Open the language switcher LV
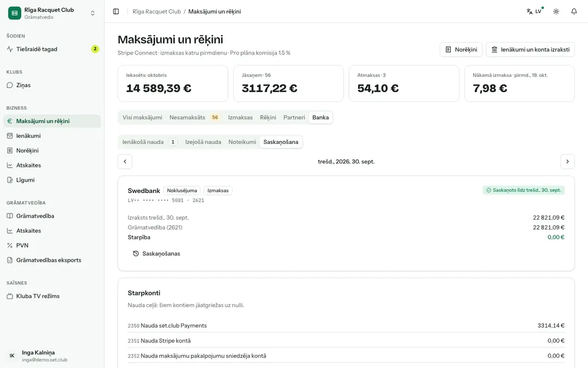Screen dimensions: 588x368 point(535,11)
